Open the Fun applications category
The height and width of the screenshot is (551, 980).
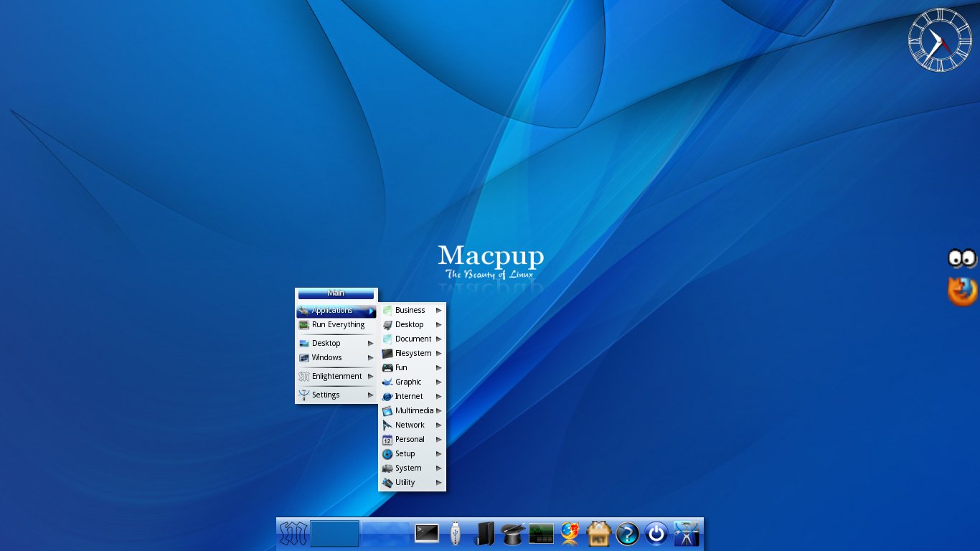[x=413, y=368]
